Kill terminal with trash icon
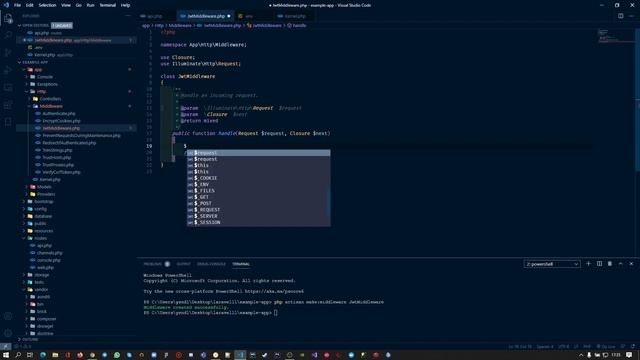 610,264
